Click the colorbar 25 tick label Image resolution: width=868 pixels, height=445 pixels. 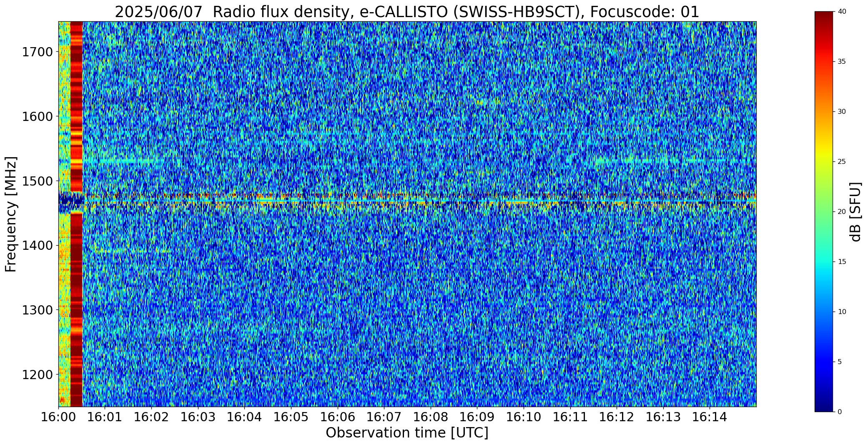(842, 162)
